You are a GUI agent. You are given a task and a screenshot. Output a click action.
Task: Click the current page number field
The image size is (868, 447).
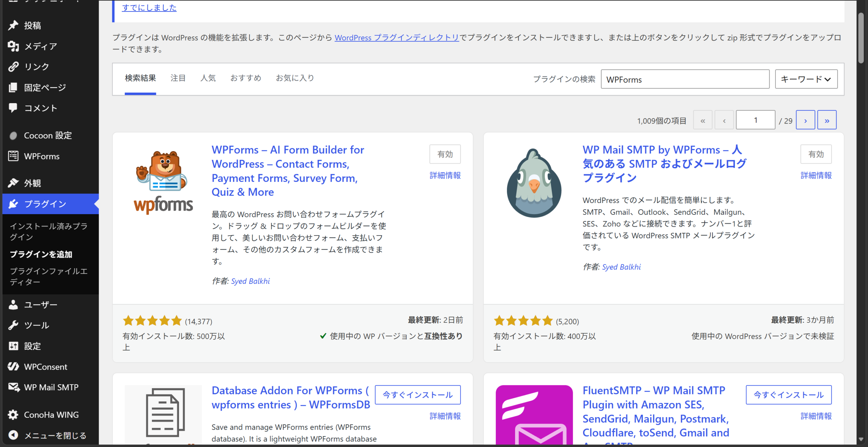pyautogui.click(x=755, y=120)
